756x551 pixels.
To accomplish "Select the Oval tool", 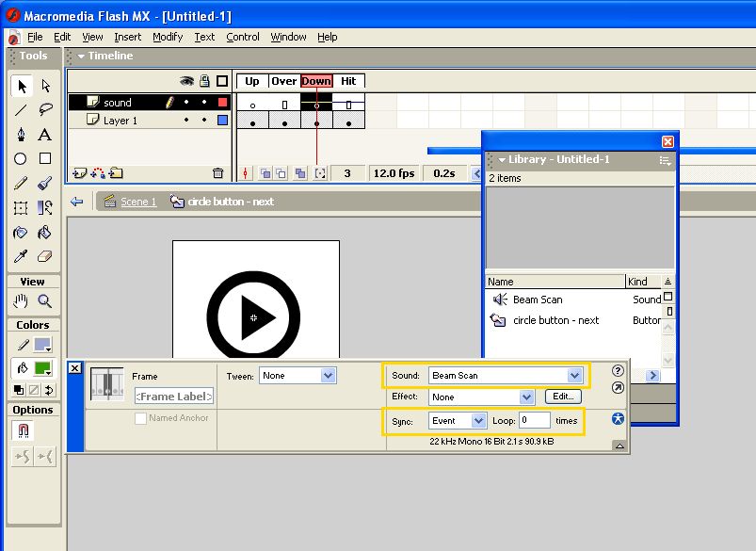I will pyautogui.click(x=21, y=159).
